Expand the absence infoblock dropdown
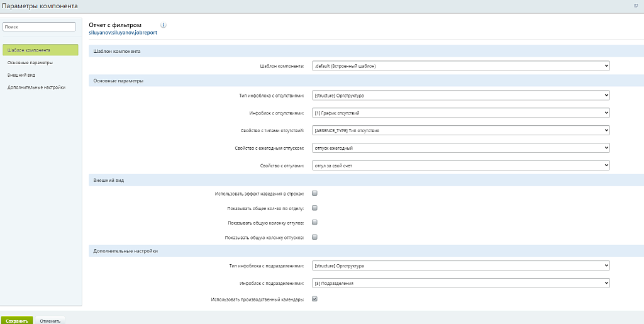644x324 pixels. [x=460, y=113]
